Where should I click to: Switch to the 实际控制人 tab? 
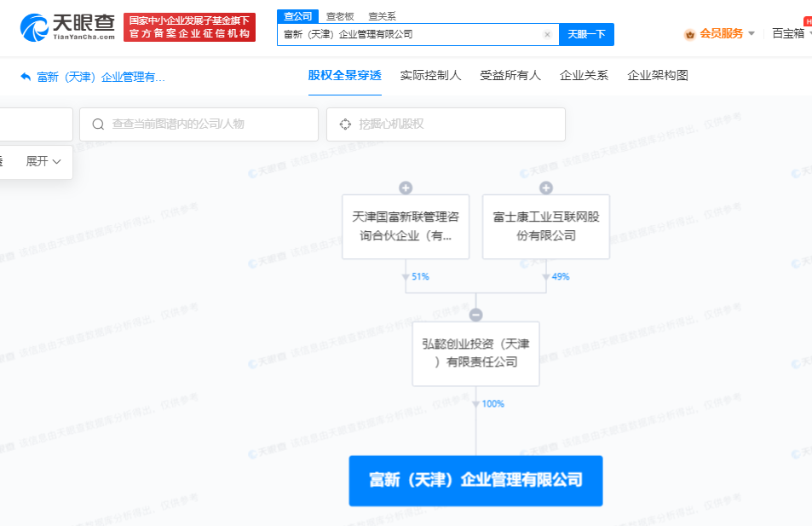(430, 76)
